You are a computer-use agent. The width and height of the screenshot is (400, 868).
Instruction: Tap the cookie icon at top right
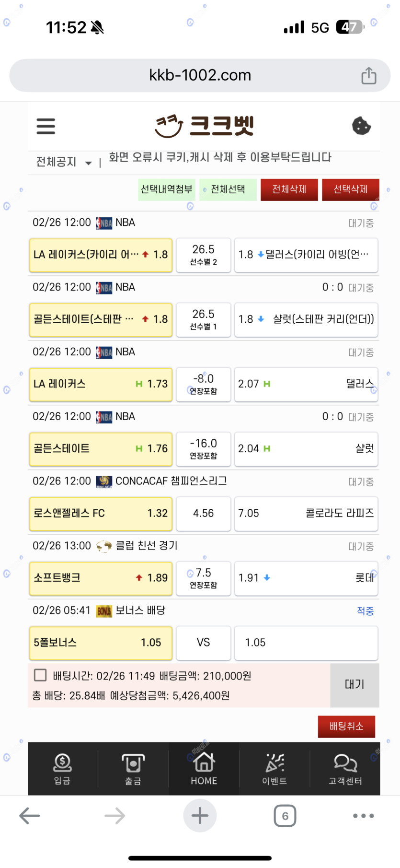361,126
